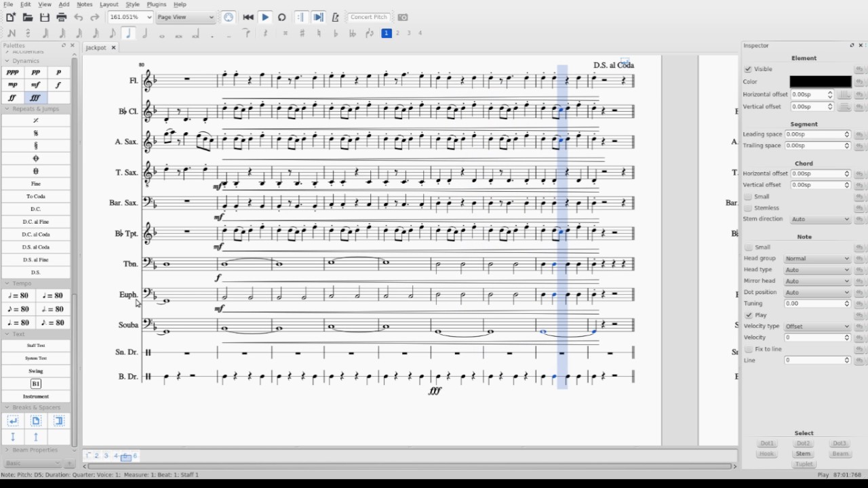Viewport: 868px width, 488px height.
Task: Enable Fix to line checkbox
Action: point(748,349)
